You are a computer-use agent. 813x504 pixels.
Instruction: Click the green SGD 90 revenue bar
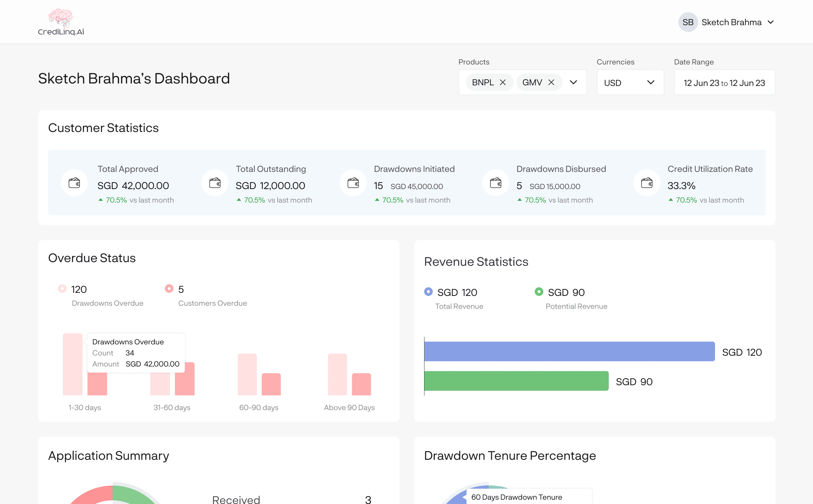click(516, 381)
